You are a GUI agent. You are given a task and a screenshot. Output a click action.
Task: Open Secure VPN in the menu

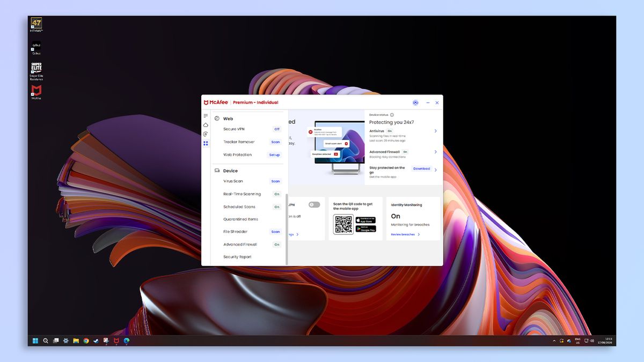pos(234,129)
